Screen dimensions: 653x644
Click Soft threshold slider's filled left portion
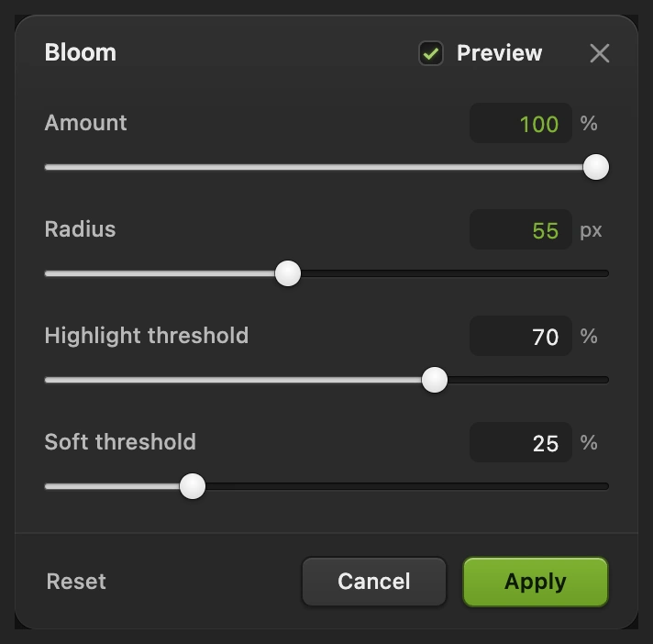[112, 486]
